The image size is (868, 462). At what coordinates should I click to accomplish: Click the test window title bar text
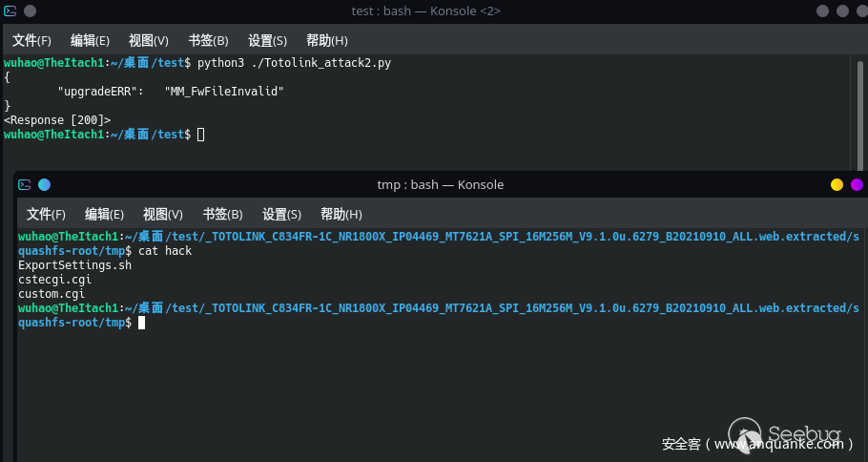point(425,11)
